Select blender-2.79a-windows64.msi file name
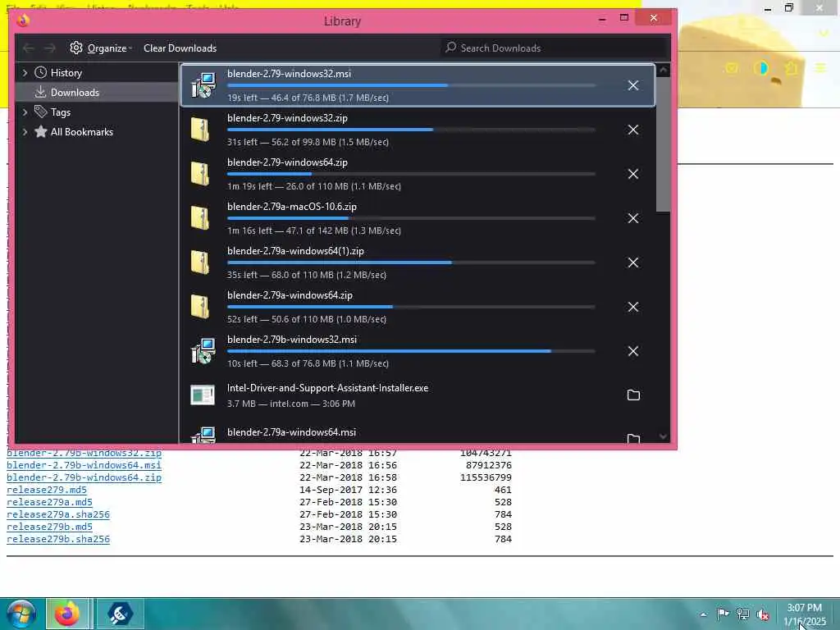 click(291, 431)
